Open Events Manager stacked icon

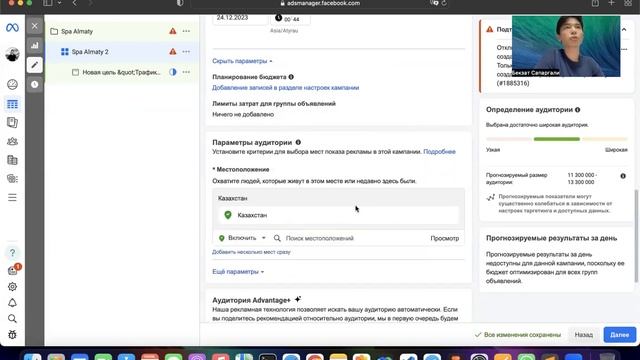pyautogui.click(x=12, y=178)
